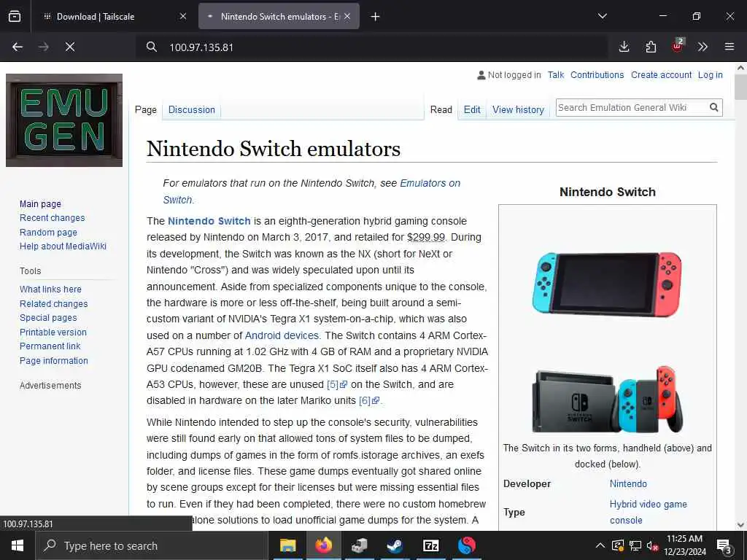Screen dimensions: 747x560
Task: Open View history tab
Action: click(519, 109)
